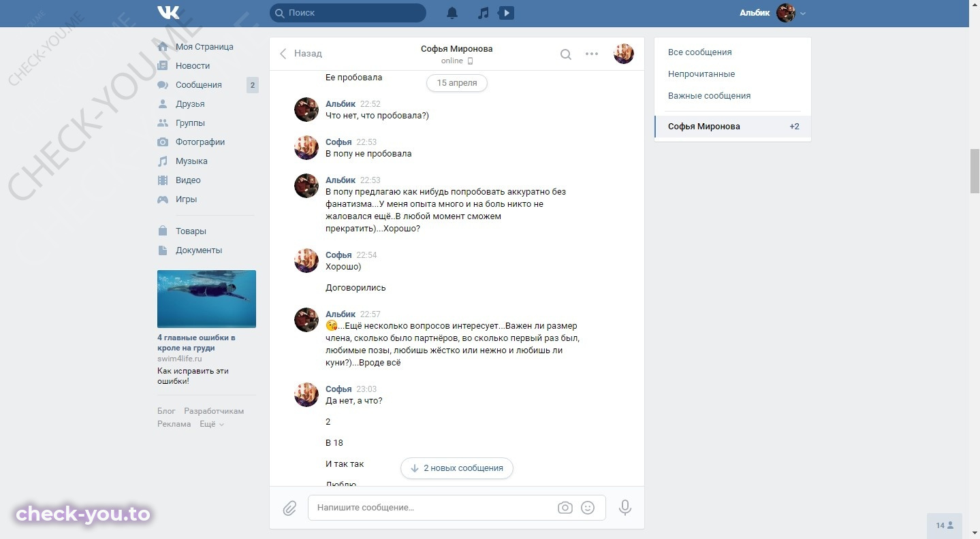This screenshot has width=980, height=539.
Task: Open Музыка in the sidebar
Action: (x=191, y=161)
